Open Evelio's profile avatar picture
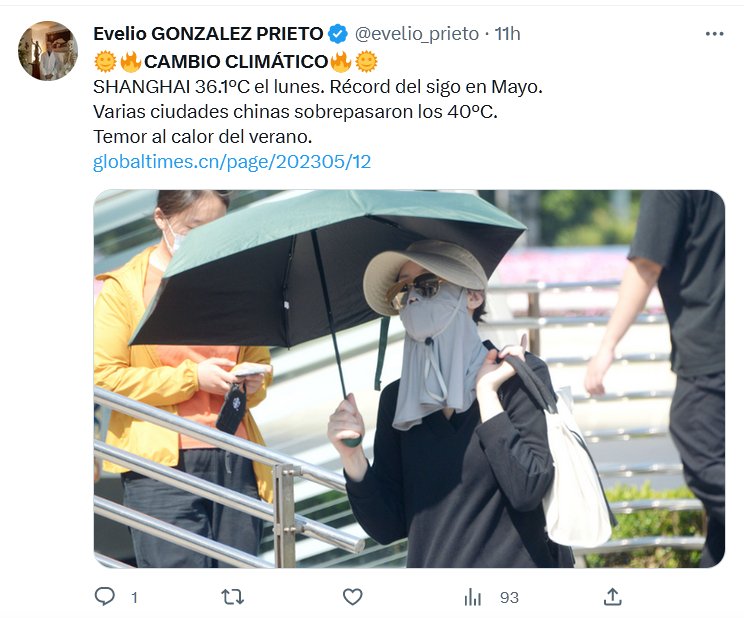The width and height of the screenshot is (744, 618). click(47, 51)
